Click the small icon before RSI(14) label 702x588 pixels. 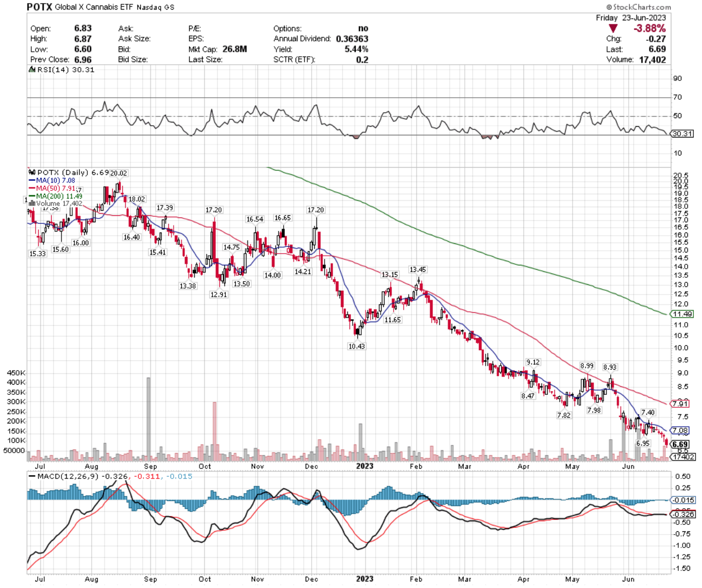(x=32, y=70)
